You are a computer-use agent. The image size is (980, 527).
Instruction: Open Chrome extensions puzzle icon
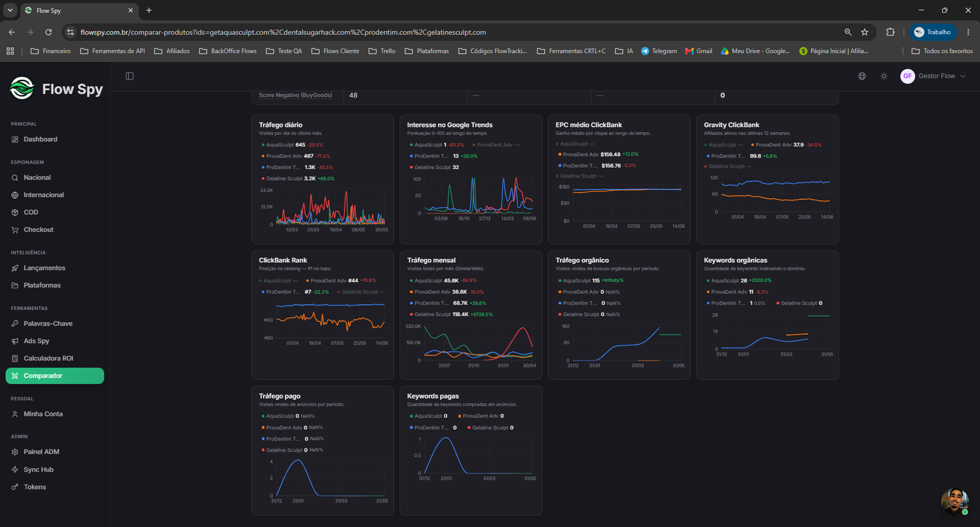tap(890, 32)
